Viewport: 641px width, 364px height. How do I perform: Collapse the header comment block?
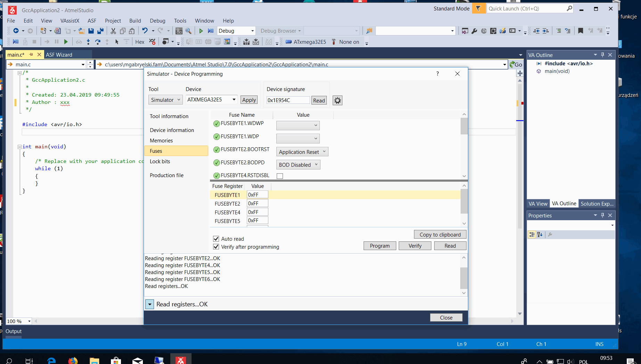click(x=19, y=73)
